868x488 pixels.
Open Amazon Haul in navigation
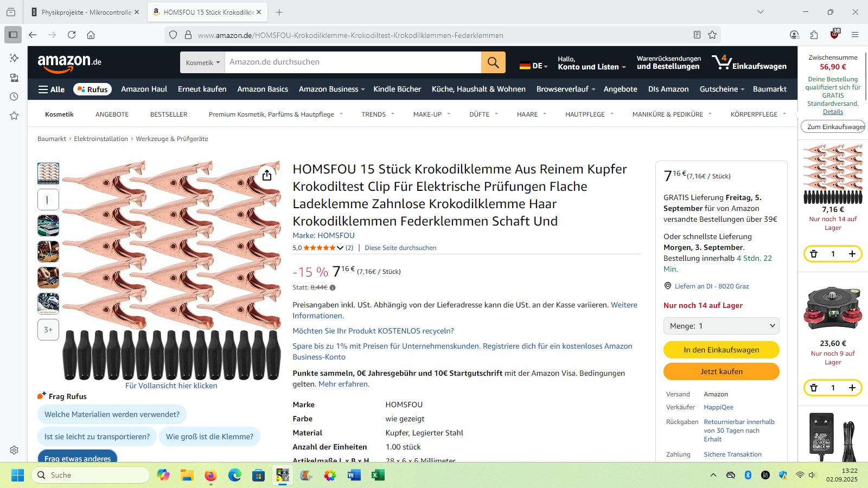(x=144, y=89)
